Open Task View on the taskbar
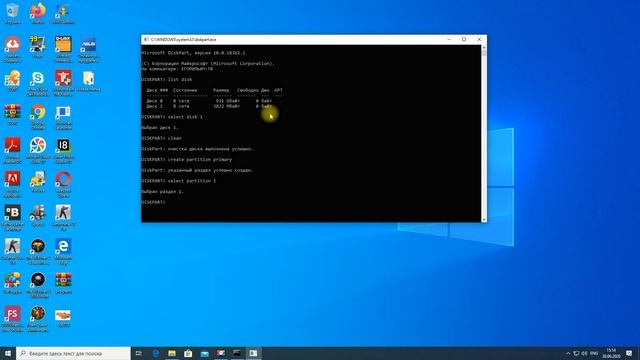Viewport: 640px width, 360px height. 138,353
